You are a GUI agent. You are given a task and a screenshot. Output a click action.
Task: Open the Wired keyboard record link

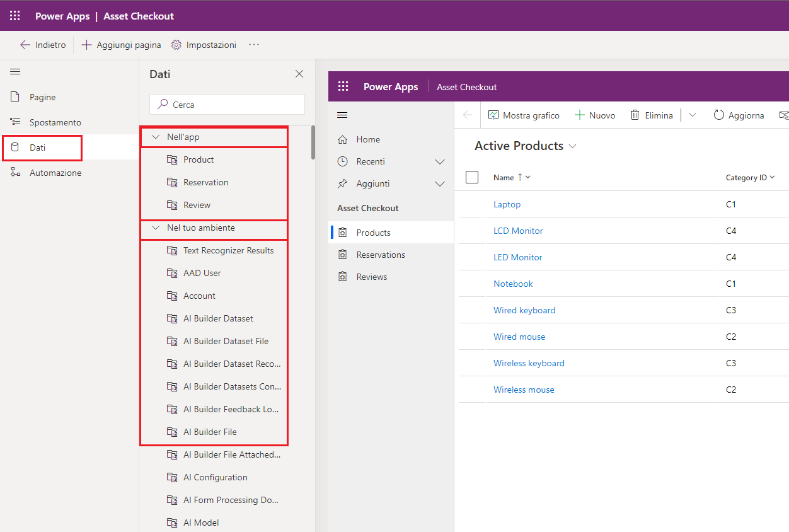point(524,310)
